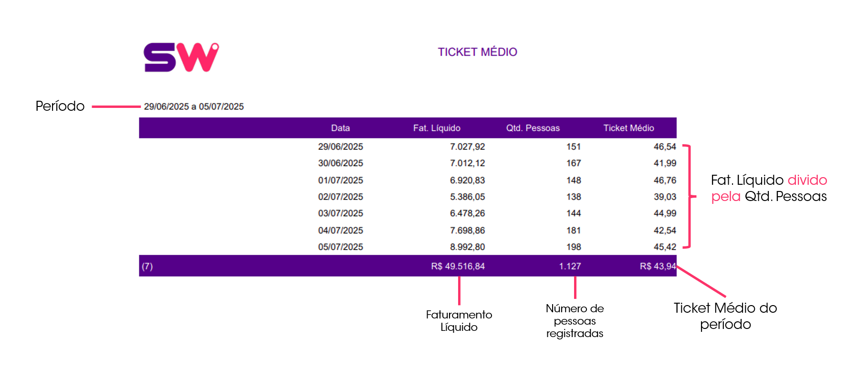868x381 pixels.
Task: Click the 198 people count for 05/07/2025
Action: coord(574,247)
